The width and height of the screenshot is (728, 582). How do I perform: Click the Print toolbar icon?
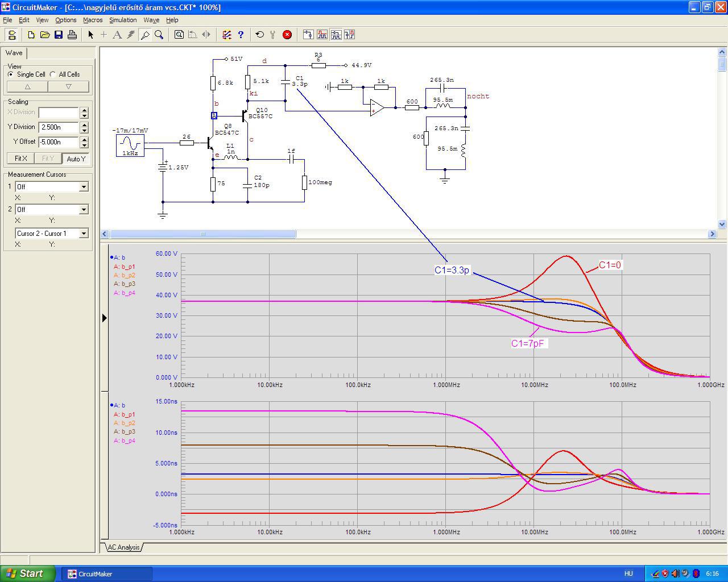pos(72,35)
